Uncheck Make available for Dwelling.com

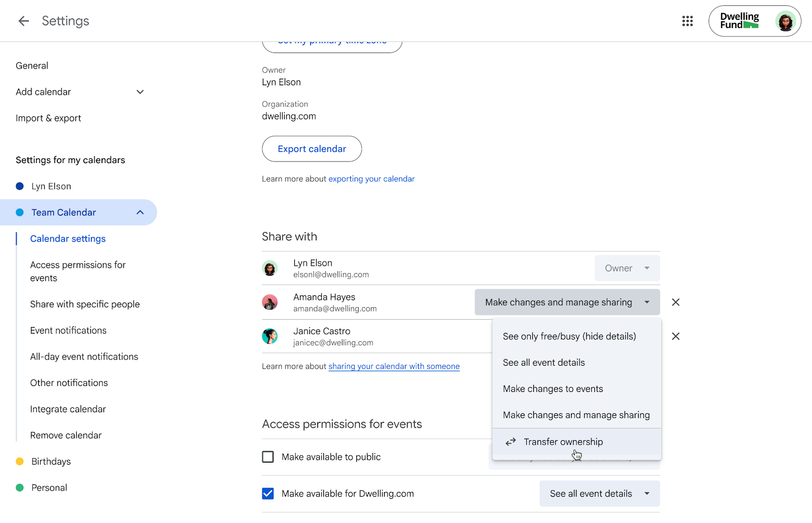268,494
